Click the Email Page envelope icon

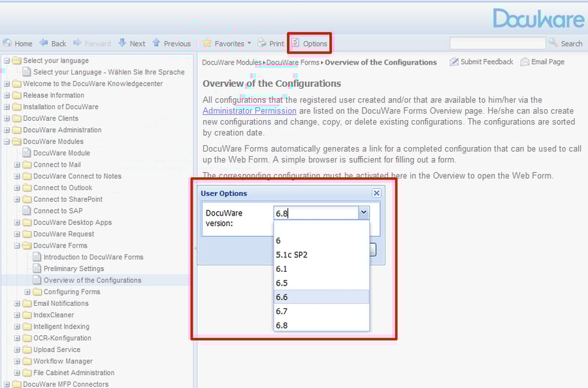pyautogui.click(x=524, y=61)
